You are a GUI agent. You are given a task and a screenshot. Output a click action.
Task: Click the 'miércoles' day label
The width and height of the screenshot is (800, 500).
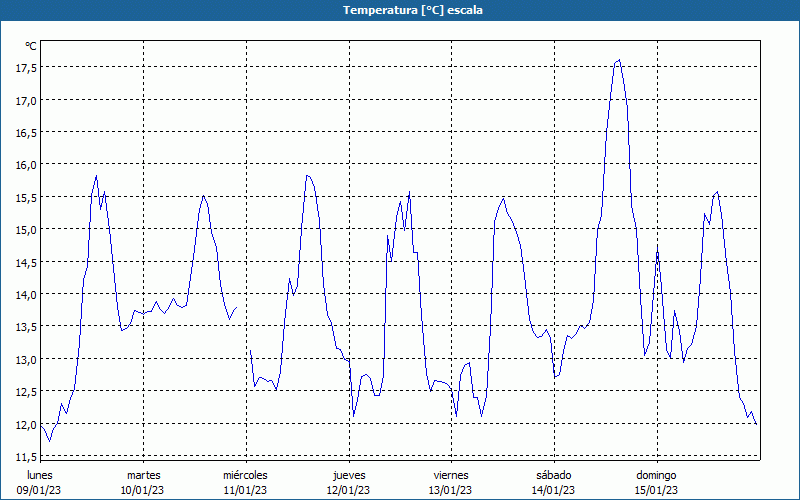[x=245, y=475]
